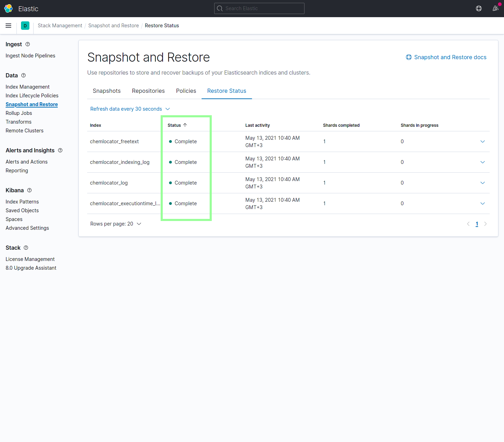The image size is (504, 442).
Task: Open the newsfeed notifications icon
Action: 496,8
